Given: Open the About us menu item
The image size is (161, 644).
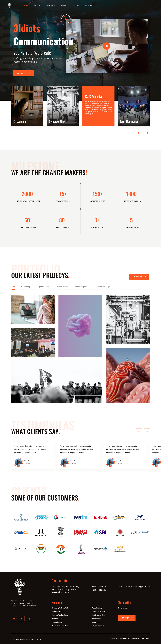Looking at the screenshot, I should click(37, 5).
